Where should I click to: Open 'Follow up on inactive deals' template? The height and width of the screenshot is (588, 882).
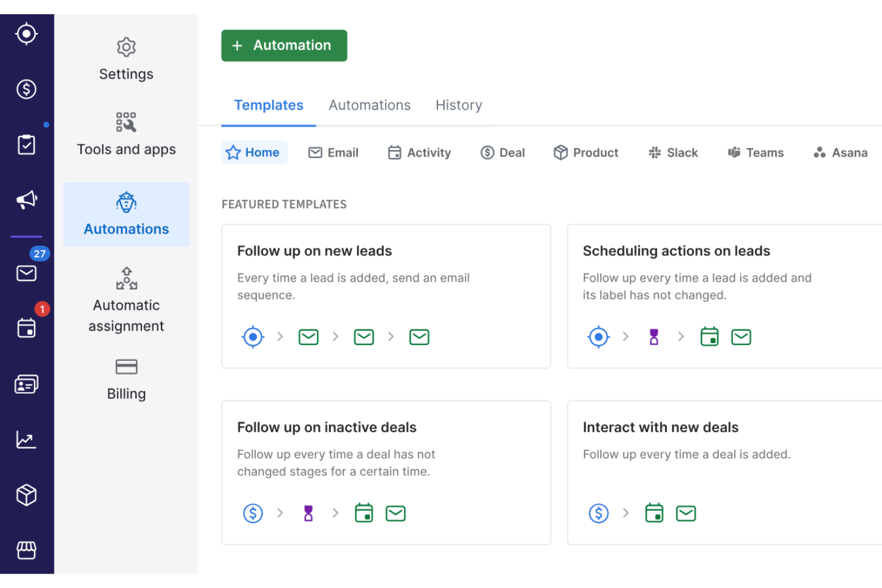coord(386,472)
